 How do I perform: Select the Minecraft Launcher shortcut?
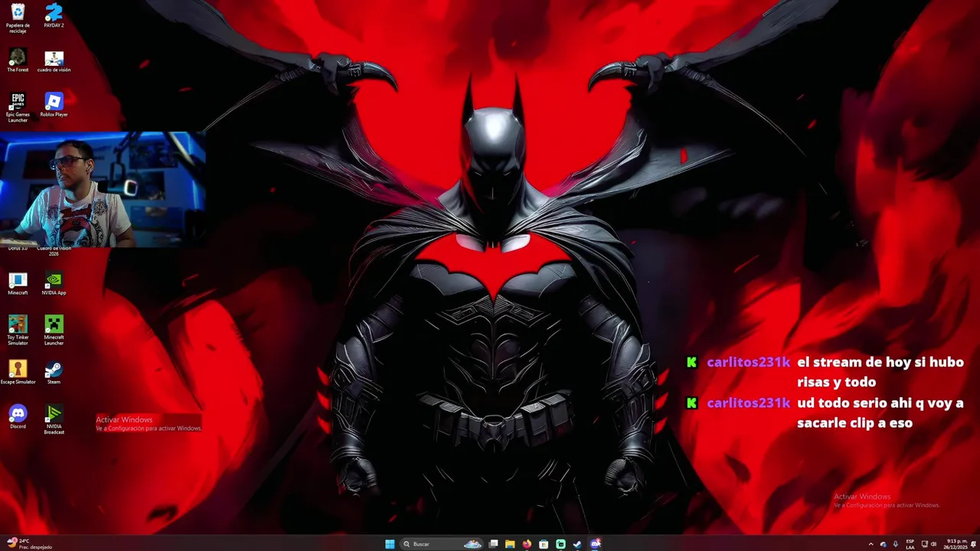point(54,330)
